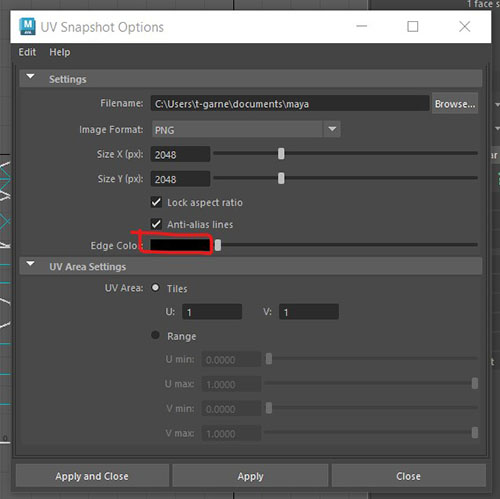This screenshot has height=499, width=500.
Task: Click the Edge Color slider handle
Action: pos(218,245)
